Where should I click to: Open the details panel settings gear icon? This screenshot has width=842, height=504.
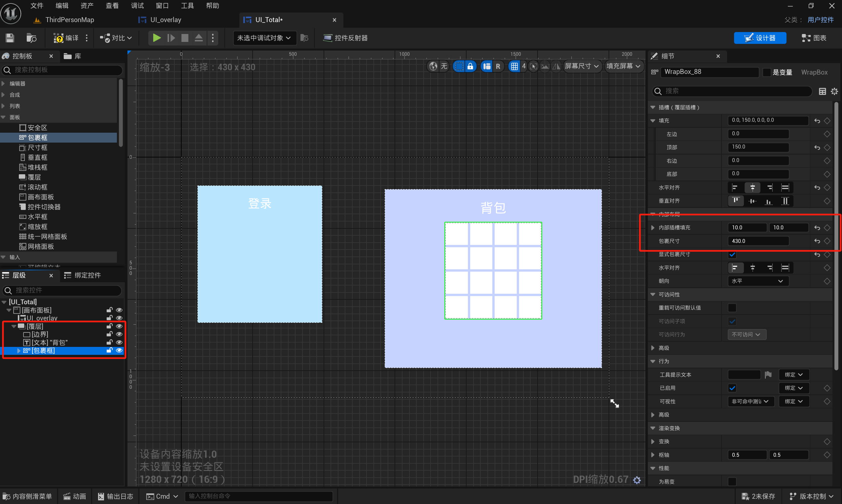click(834, 91)
